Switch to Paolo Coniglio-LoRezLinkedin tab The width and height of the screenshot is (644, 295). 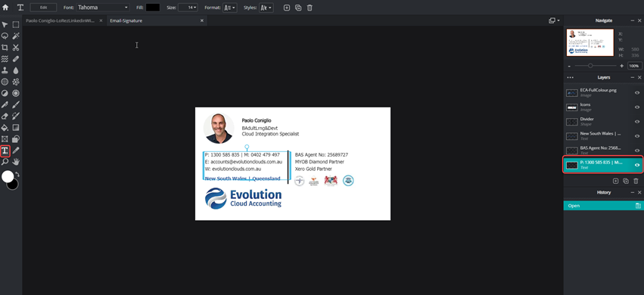click(61, 20)
